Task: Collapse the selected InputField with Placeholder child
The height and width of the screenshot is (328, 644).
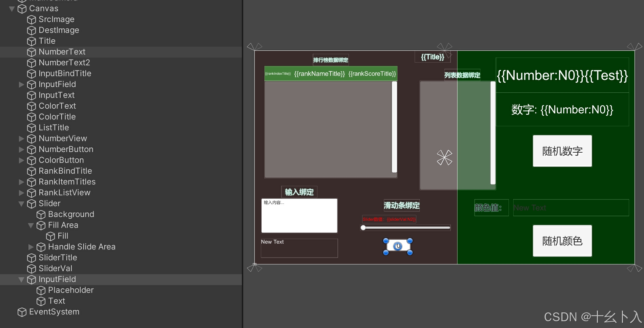Action: click(21, 280)
